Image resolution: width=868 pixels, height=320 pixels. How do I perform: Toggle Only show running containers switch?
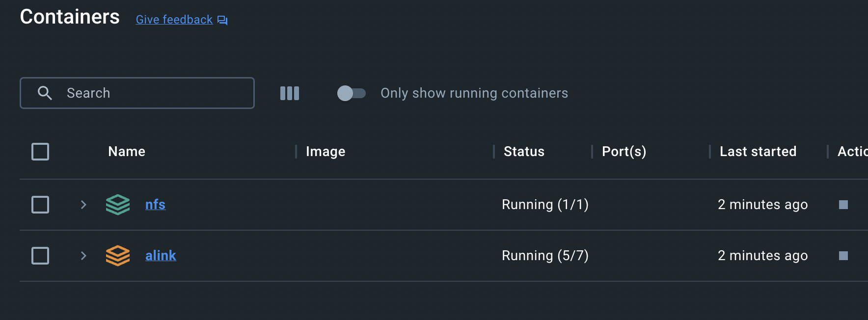(351, 93)
